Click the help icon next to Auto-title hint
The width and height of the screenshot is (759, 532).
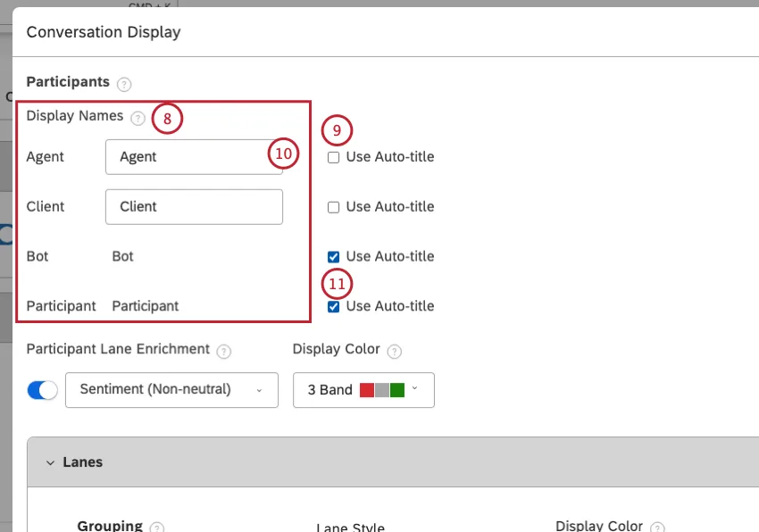[x=138, y=117]
